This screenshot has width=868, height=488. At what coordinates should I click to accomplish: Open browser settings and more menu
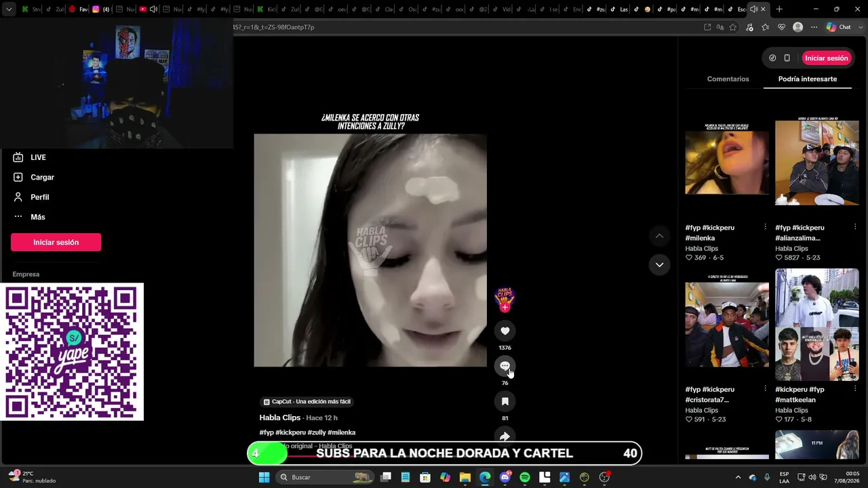point(814,27)
